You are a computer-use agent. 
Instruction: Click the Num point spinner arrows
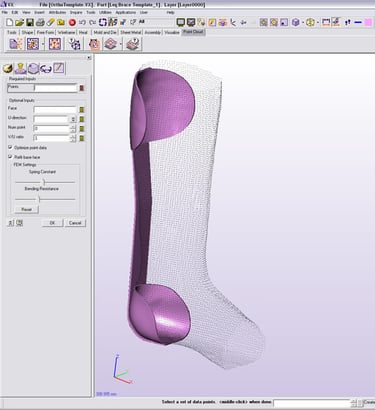pos(73,128)
